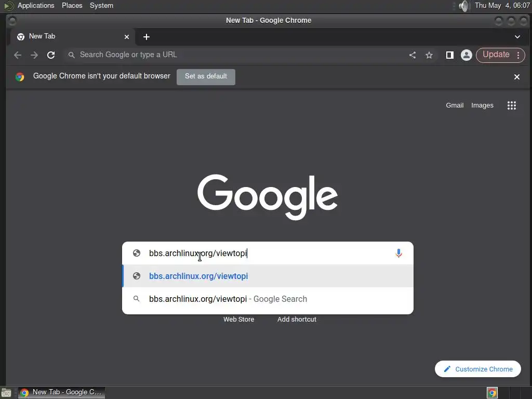Click the Google search input box
Screen dimensions: 532x399
[x=268, y=253]
